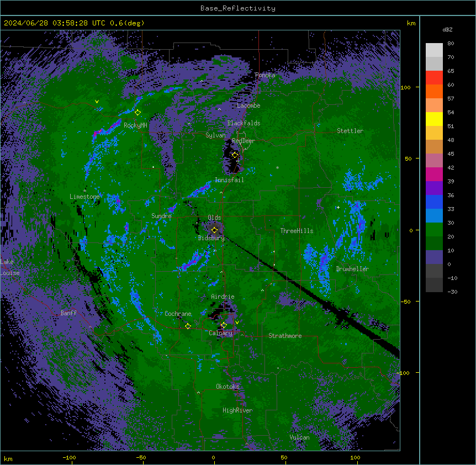
Task: Click the Base_Reflectivity title text
Action: 238,8
